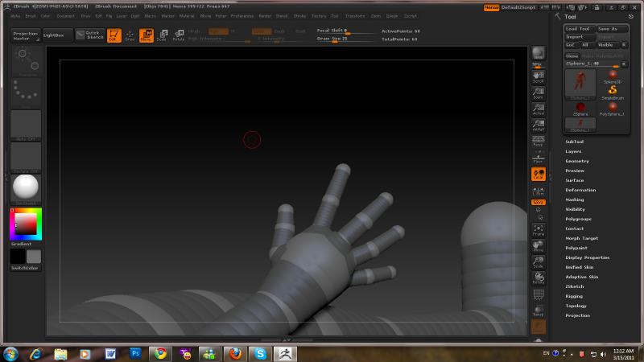This screenshot has width=644, height=362.
Task: Click the Zoom icon on right shelf
Action: (x=539, y=94)
